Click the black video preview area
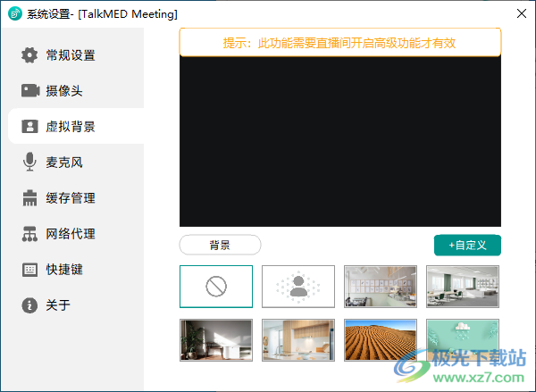536x392 pixels. tap(340, 141)
